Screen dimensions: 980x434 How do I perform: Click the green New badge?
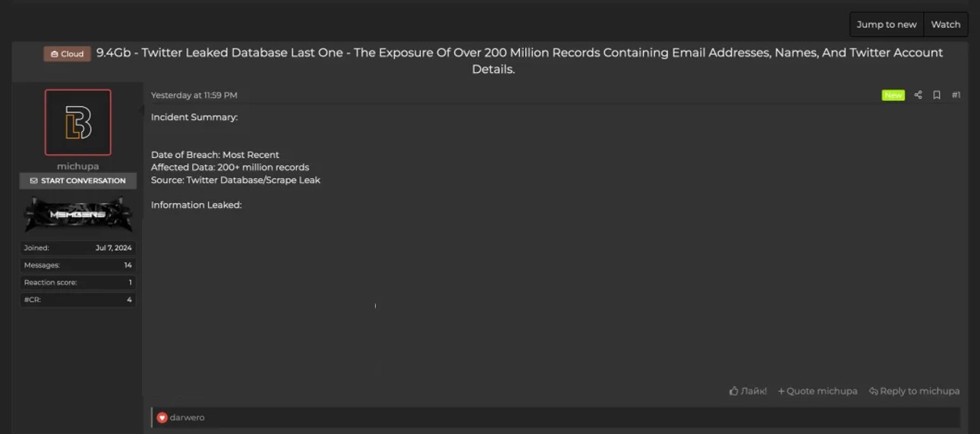893,95
